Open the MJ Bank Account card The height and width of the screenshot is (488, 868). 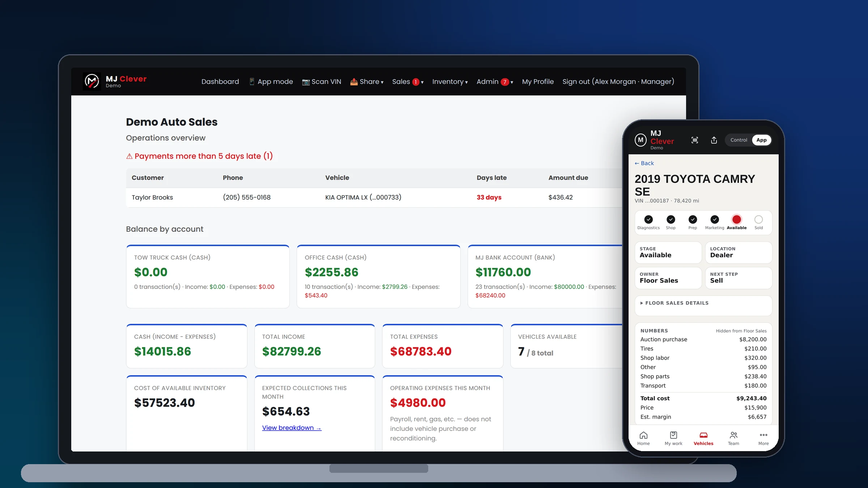(545, 277)
